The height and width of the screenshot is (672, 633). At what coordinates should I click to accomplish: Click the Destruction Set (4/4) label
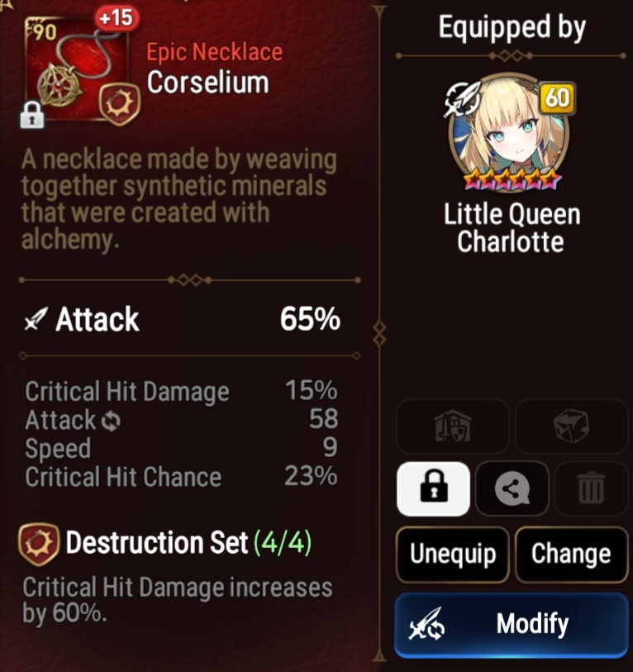coord(188,543)
